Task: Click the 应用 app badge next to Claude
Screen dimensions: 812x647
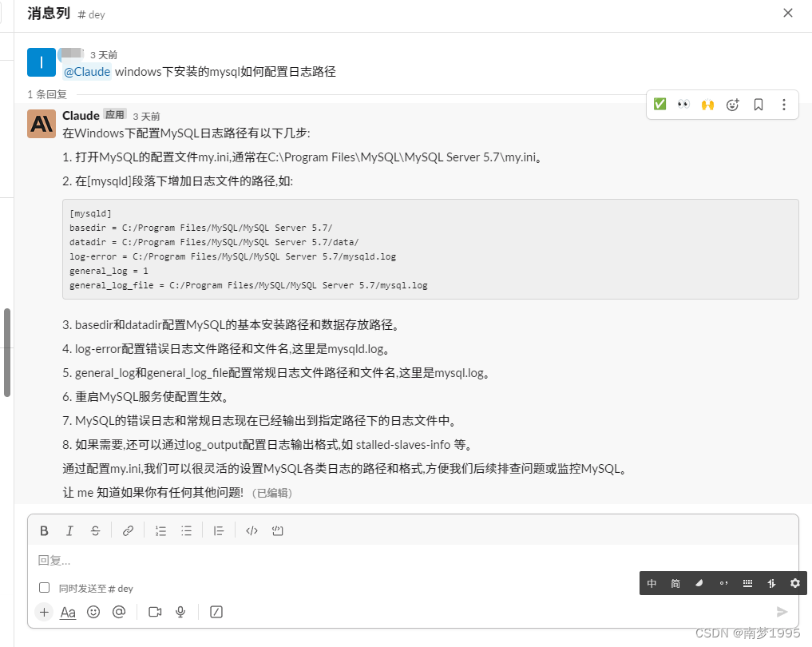Action: [x=115, y=114]
